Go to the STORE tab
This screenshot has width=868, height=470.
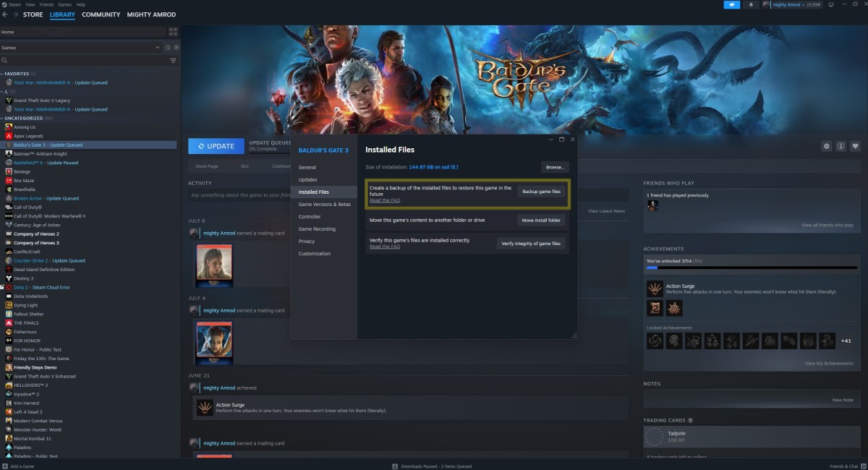click(33, 14)
